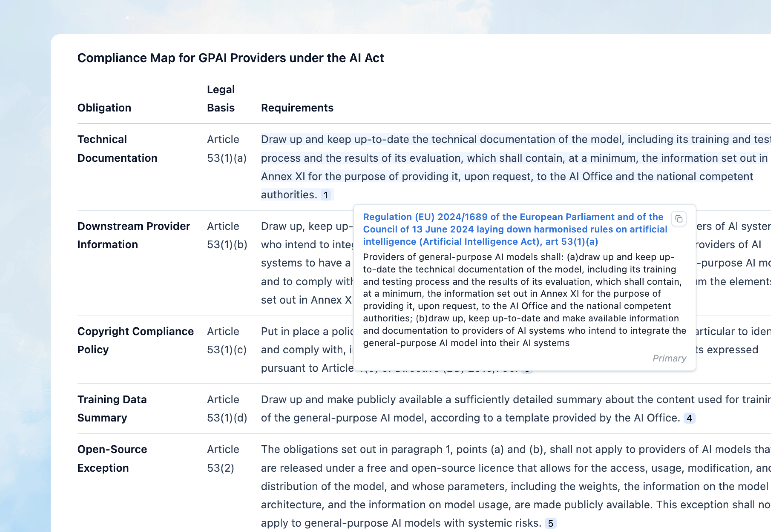Select the Open-Source Exception row label
Image resolution: width=771 pixels, height=532 pixels.
(x=112, y=458)
